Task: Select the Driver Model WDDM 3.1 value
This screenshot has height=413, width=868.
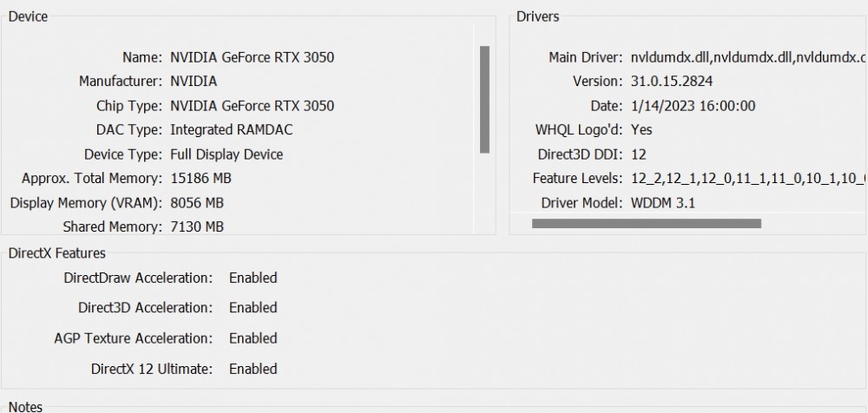Action: (x=662, y=203)
